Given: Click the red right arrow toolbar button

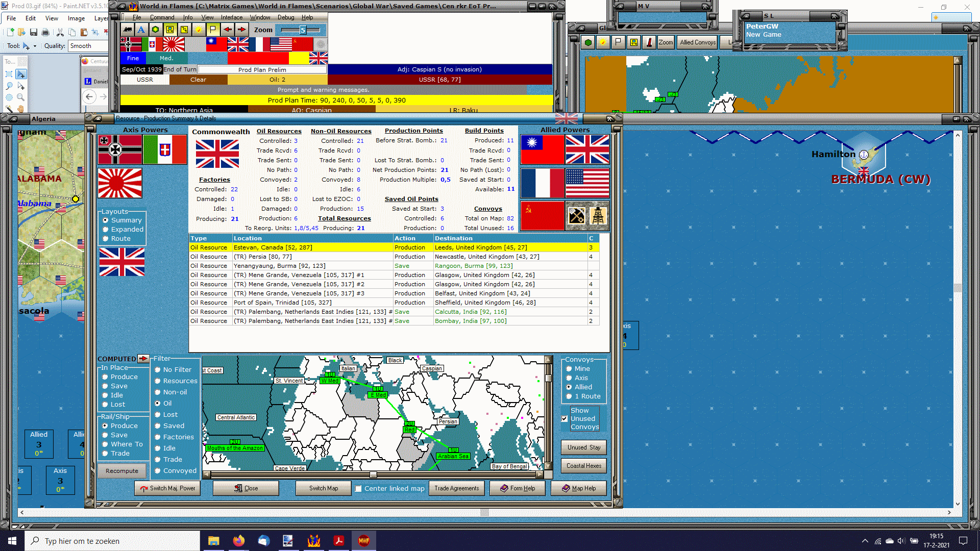Looking at the screenshot, I should 241,30.
